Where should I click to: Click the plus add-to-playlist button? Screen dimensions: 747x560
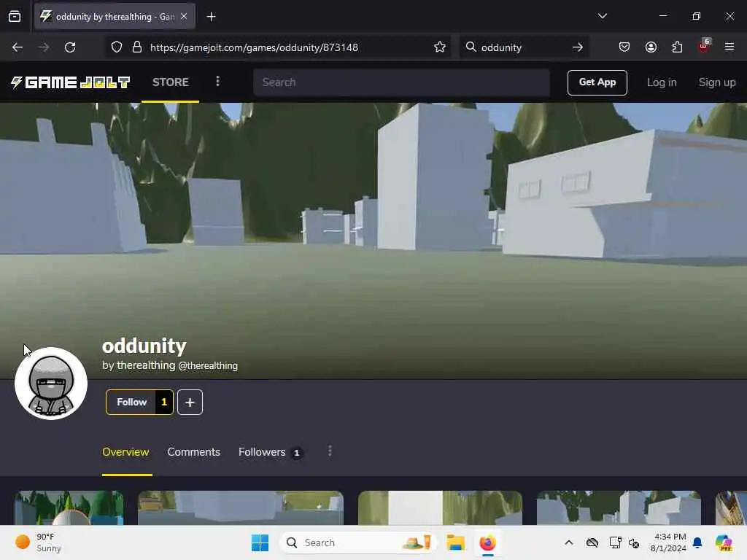pyautogui.click(x=190, y=402)
